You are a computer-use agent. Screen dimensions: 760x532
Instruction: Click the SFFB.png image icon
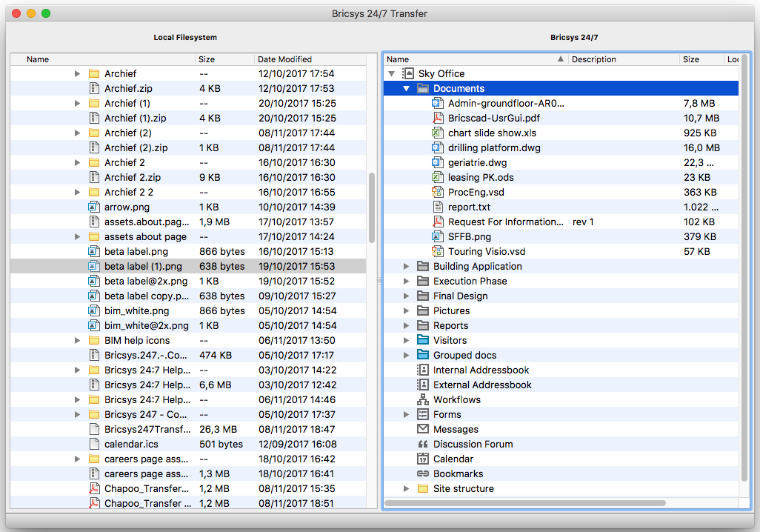(x=438, y=236)
